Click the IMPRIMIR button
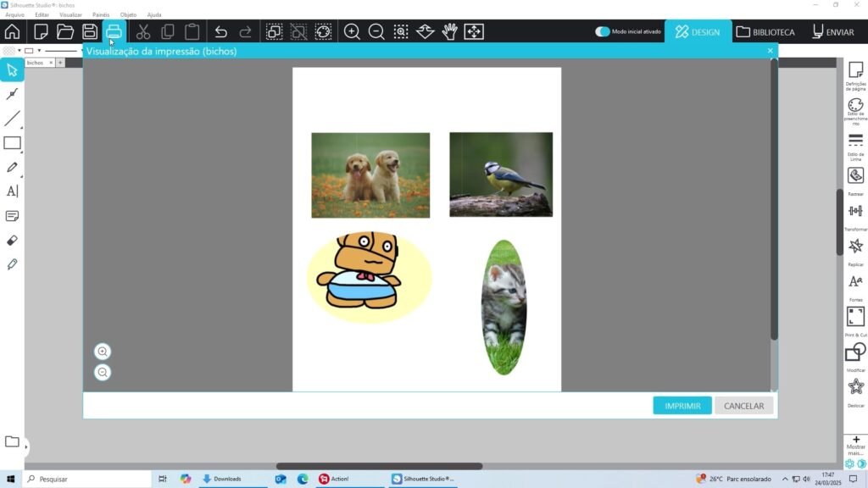 coord(682,406)
